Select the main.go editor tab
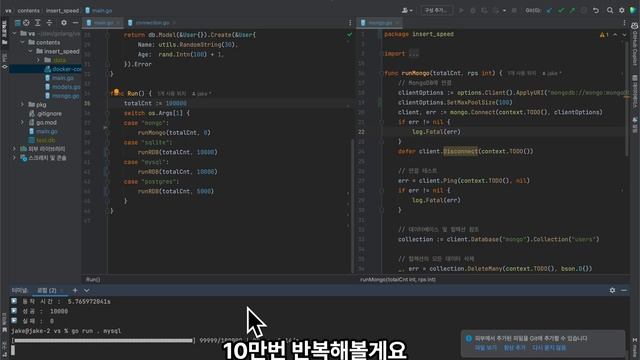 click(x=103, y=23)
